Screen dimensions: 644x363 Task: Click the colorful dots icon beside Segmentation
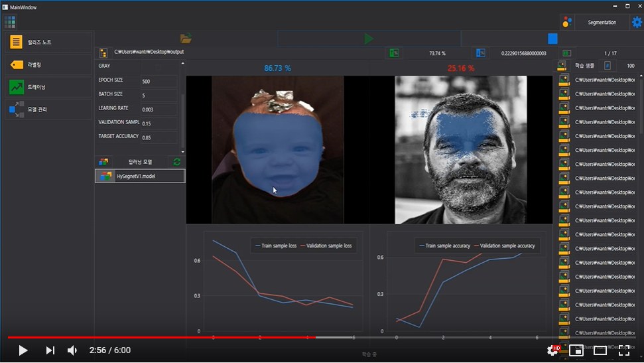[x=567, y=22]
